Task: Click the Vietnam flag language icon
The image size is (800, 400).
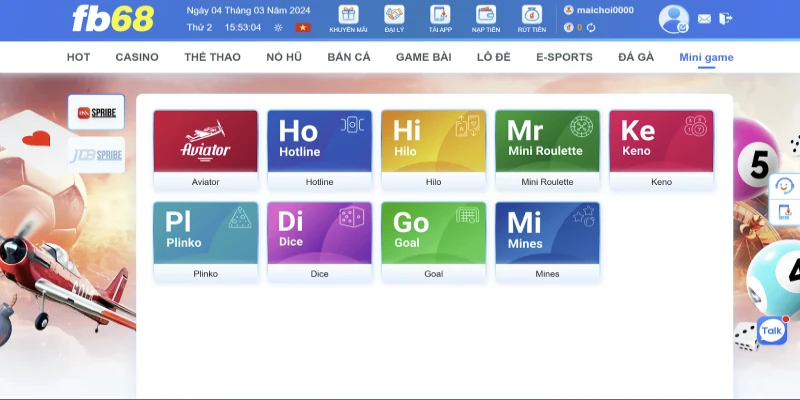Action: click(x=303, y=28)
